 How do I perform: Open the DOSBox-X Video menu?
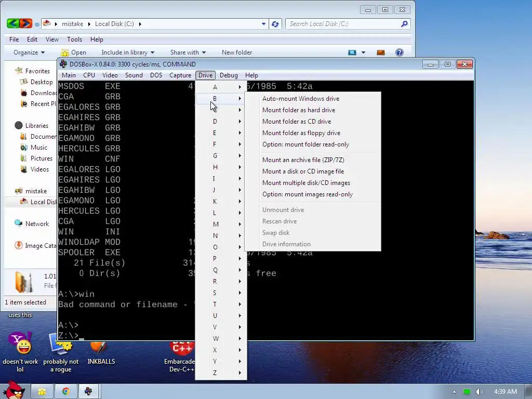click(x=110, y=75)
